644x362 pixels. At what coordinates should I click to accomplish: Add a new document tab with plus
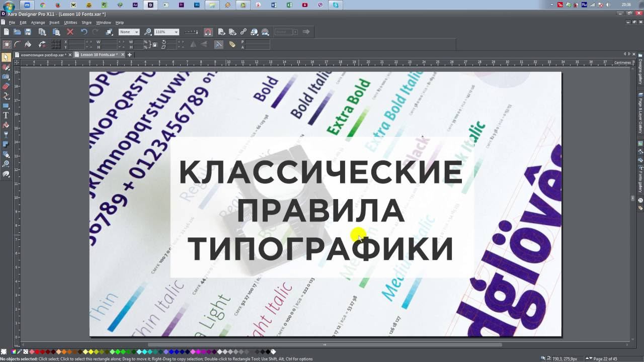(x=129, y=55)
